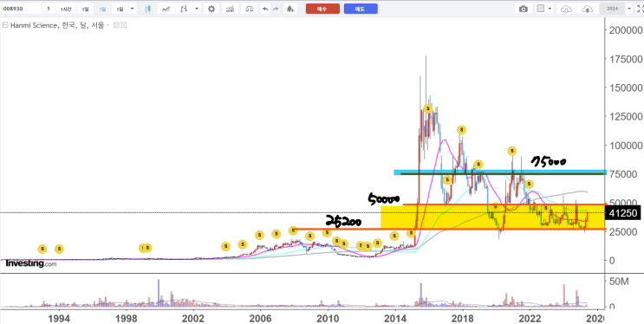644x324 pixels.
Task: Open chart settings gear
Action: point(211,9)
